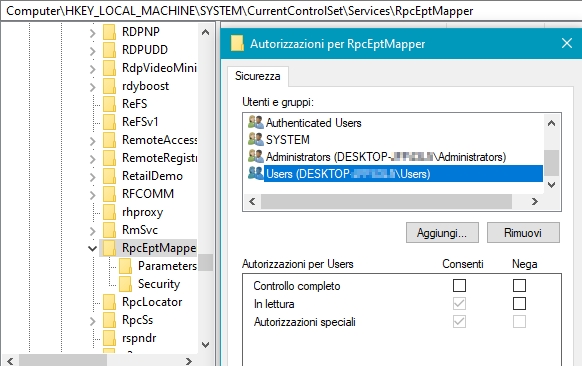Expand the RDPNP key
Image resolution: width=582 pixels, height=366 pixels.
[92, 33]
